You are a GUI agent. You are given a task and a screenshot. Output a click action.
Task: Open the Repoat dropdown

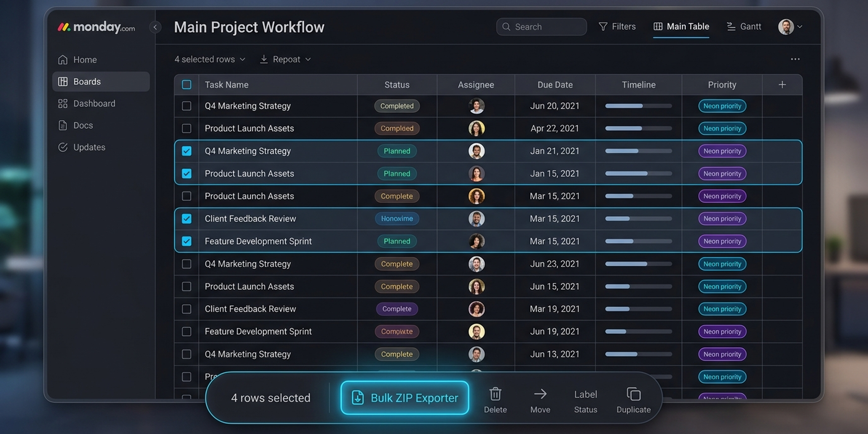(285, 59)
